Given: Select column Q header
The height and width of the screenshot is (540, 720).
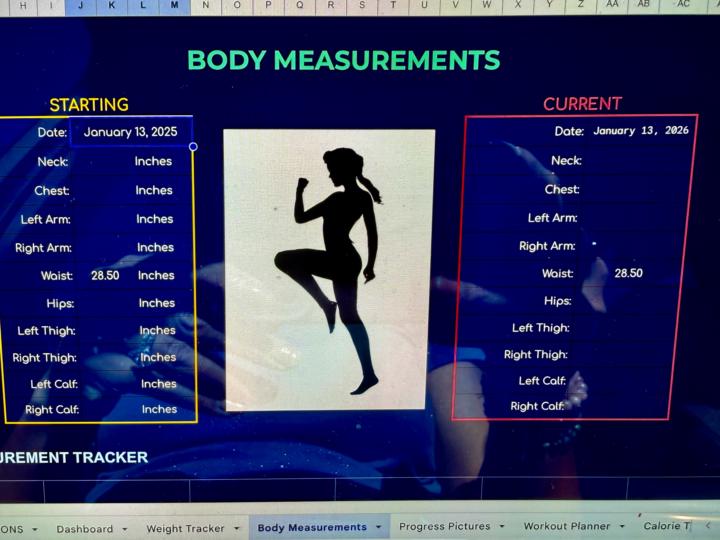Looking at the screenshot, I should 299,5.
